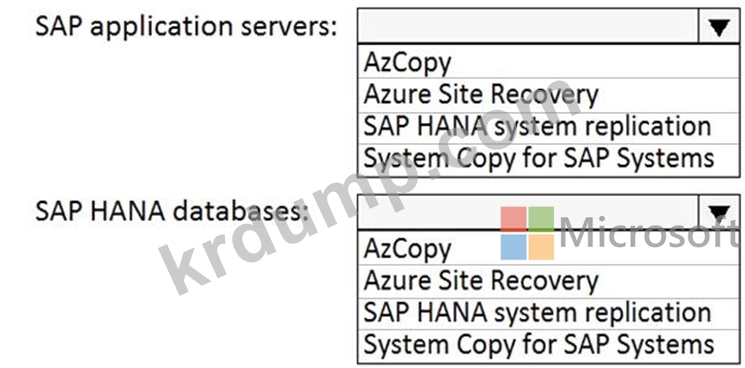Select System Copy for SAP Systems under HANA databases

(548, 345)
